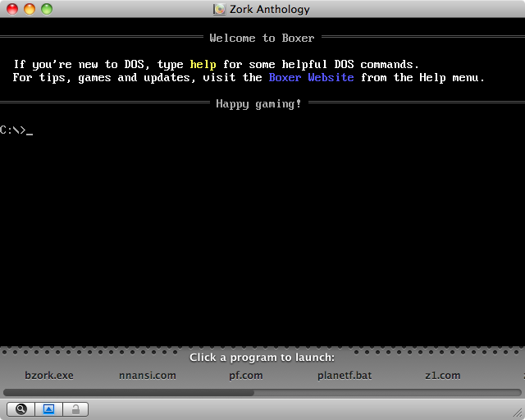The image size is (525, 420).
Task: Click the window resize grip corner
Action: (x=517, y=412)
